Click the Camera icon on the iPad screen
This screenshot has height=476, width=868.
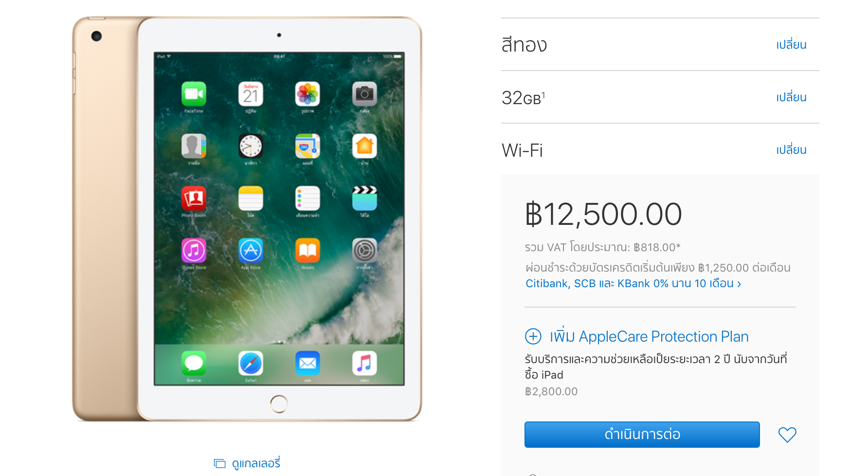(x=364, y=94)
